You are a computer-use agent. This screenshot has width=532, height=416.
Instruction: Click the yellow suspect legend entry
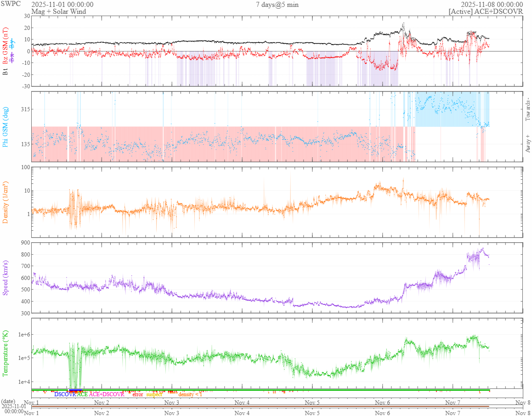coord(154,394)
